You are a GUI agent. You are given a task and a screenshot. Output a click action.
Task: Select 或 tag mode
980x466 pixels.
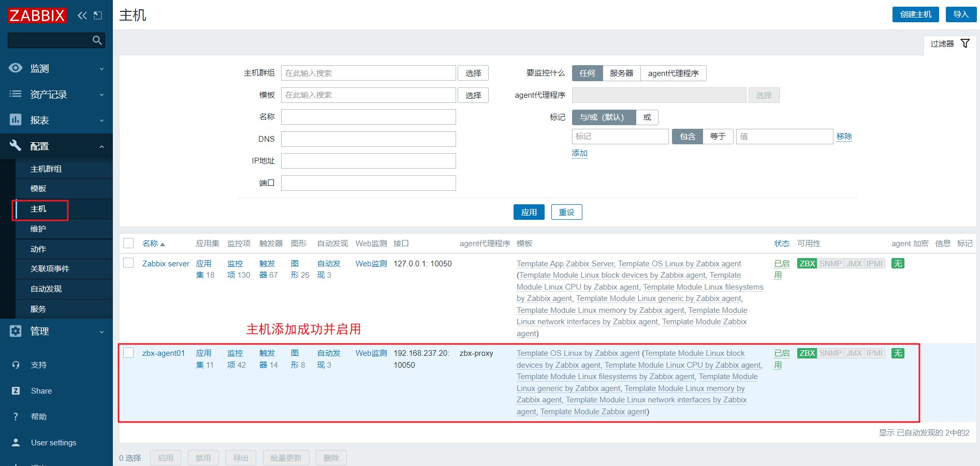647,117
